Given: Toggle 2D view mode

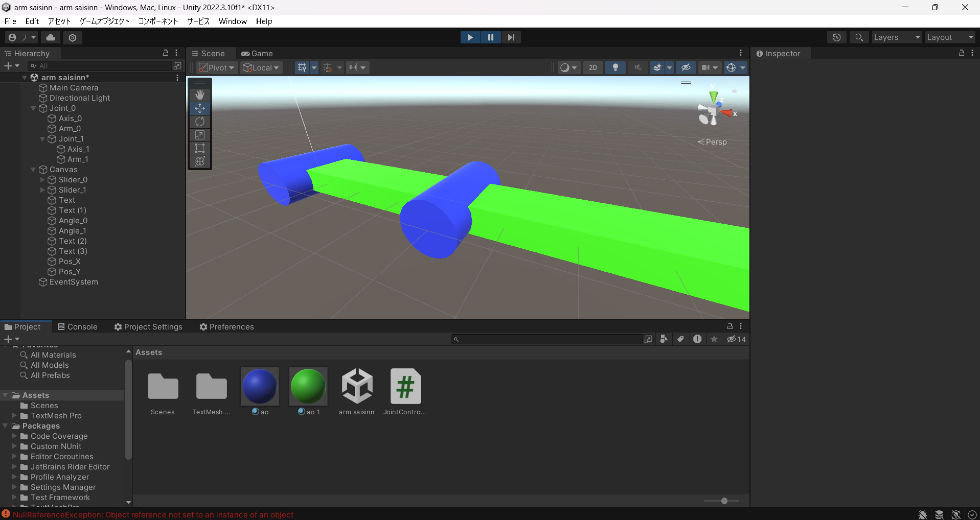Looking at the screenshot, I should (592, 67).
